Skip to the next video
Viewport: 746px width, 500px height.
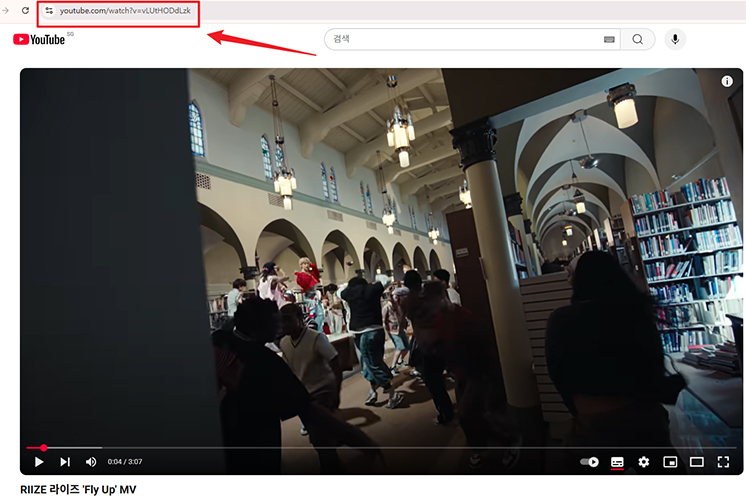click(65, 462)
